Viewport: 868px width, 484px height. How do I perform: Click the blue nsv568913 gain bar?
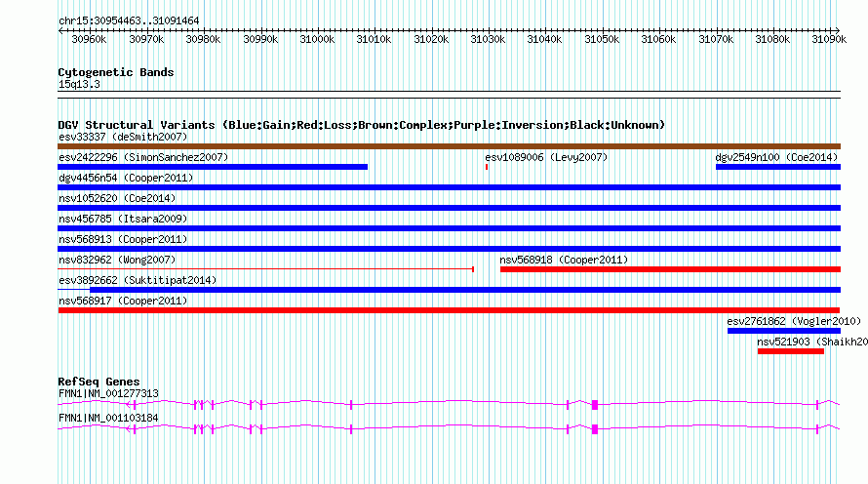click(449, 249)
